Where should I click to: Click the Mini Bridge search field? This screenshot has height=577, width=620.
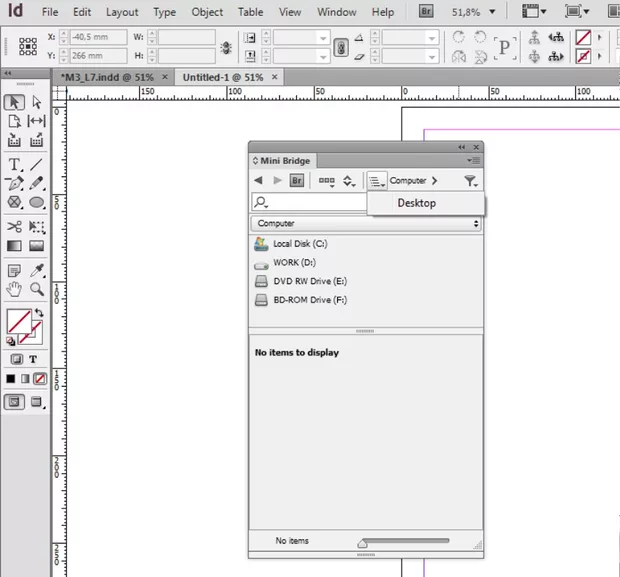(x=310, y=203)
